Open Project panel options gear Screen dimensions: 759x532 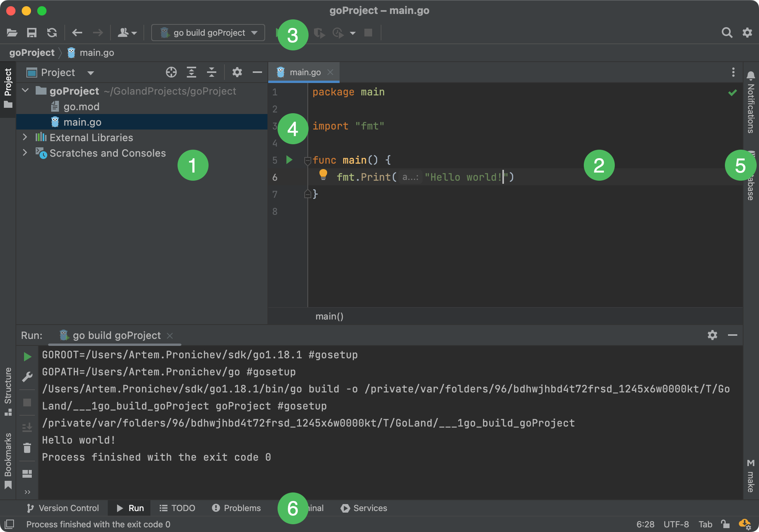coord(237,73)
